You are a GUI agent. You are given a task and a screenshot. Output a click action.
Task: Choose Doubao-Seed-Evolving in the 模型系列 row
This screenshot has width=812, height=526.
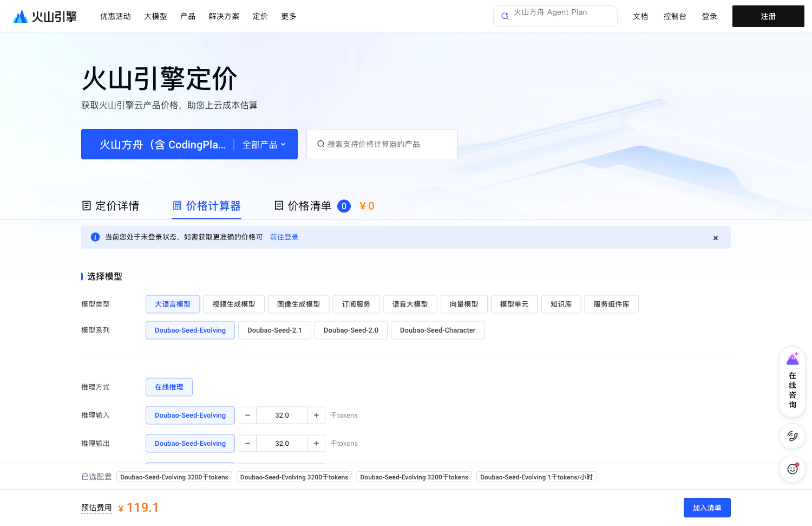click(190, 330)
